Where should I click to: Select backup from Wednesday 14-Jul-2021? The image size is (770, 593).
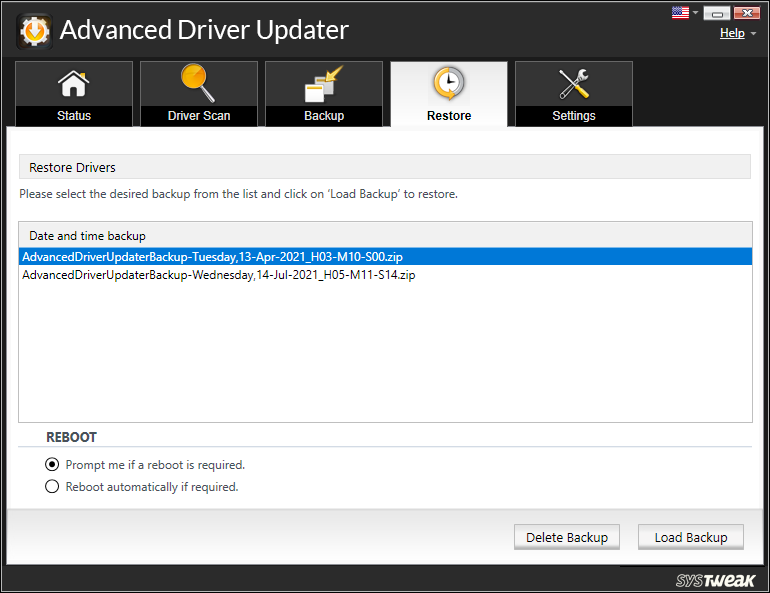(385, 275)
